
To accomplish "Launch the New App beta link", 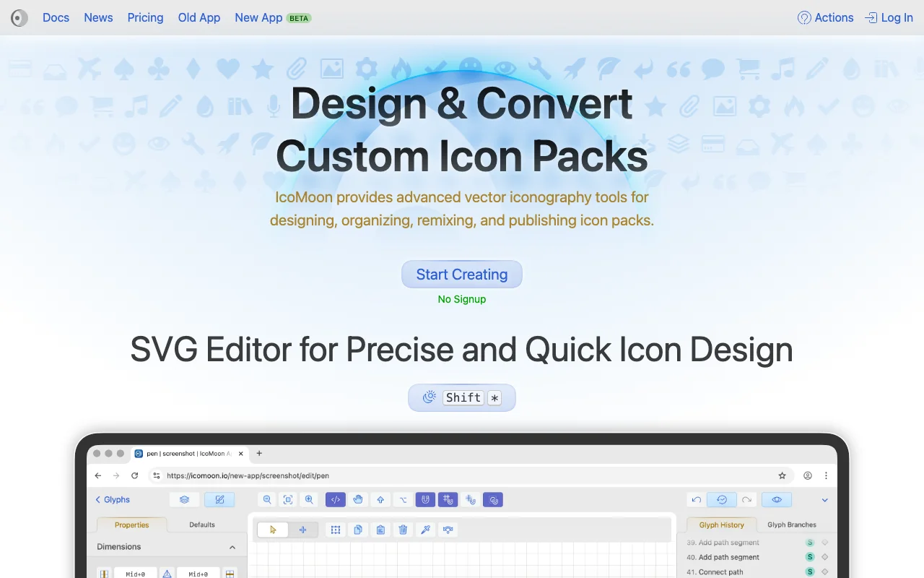I will tap(273, 17).
